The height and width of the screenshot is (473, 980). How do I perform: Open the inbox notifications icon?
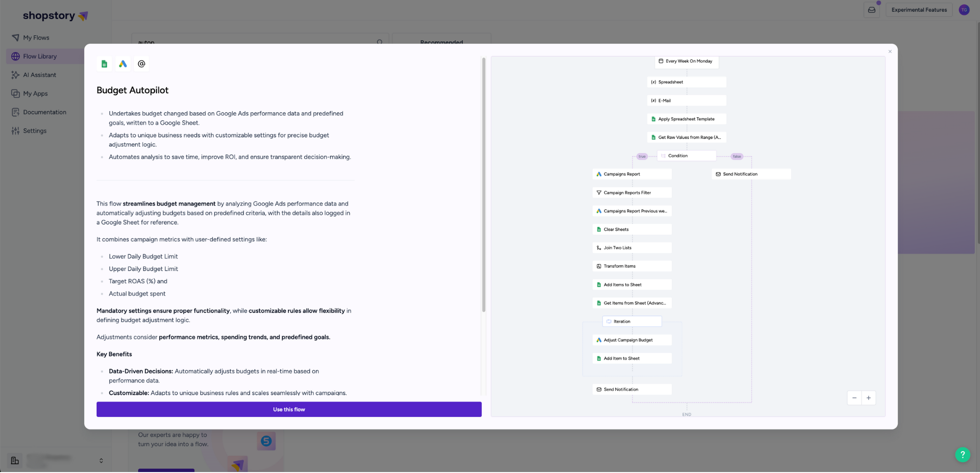tap(872, 10)
